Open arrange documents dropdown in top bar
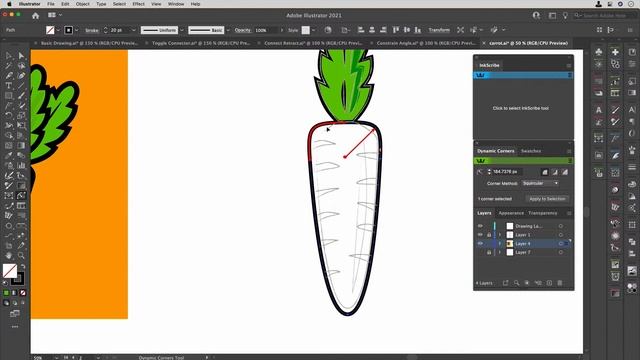Image resolution: width=640 pixels, height=360 pixels. pyautogui.click(x=55, y=15)
